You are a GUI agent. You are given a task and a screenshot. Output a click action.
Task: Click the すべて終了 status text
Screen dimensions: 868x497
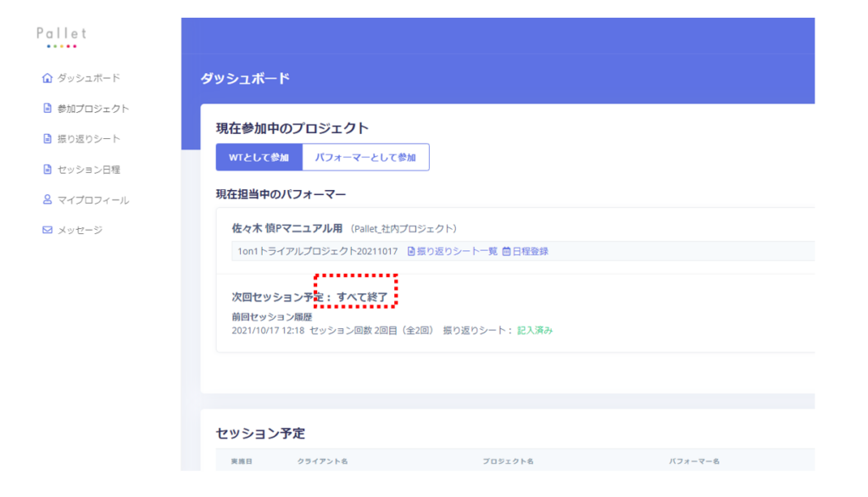point(362,297)
